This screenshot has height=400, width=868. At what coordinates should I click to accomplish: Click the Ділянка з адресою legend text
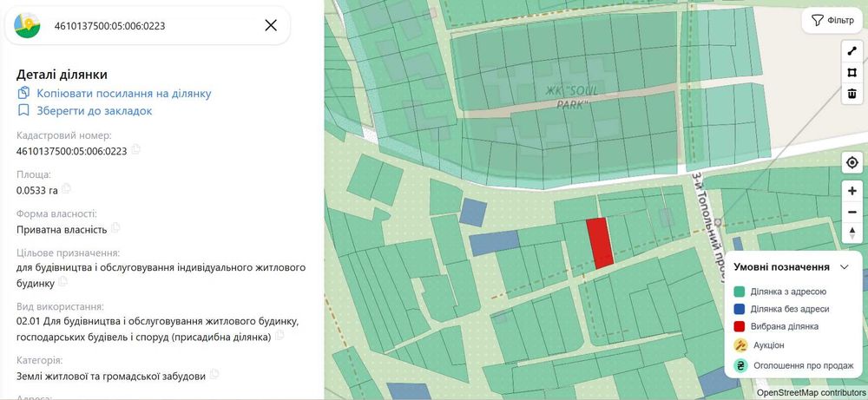coord(789,292)
